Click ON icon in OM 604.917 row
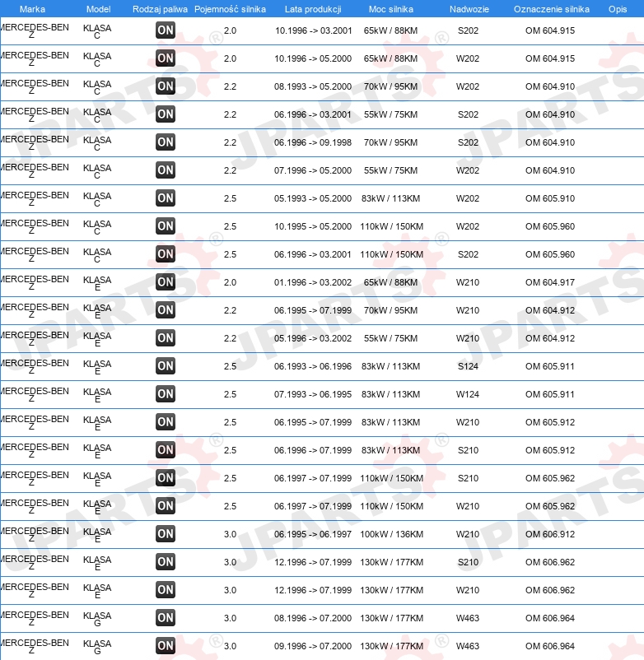644x660 pixels. [x=165, y=282]
